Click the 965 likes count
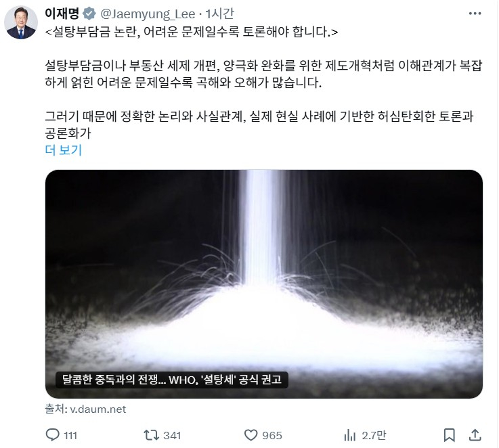 coord(272,435)
